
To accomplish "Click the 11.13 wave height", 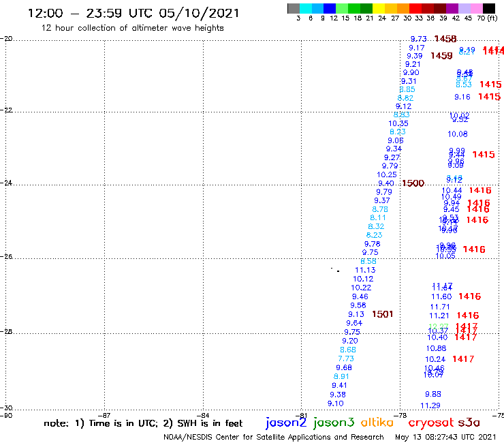I will coord(365,271).
